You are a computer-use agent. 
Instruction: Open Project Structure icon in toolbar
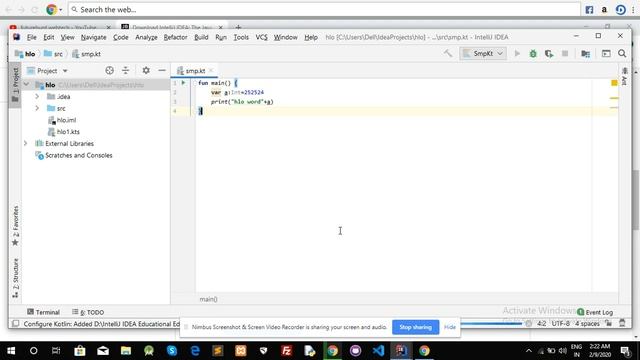click(586, 53)
